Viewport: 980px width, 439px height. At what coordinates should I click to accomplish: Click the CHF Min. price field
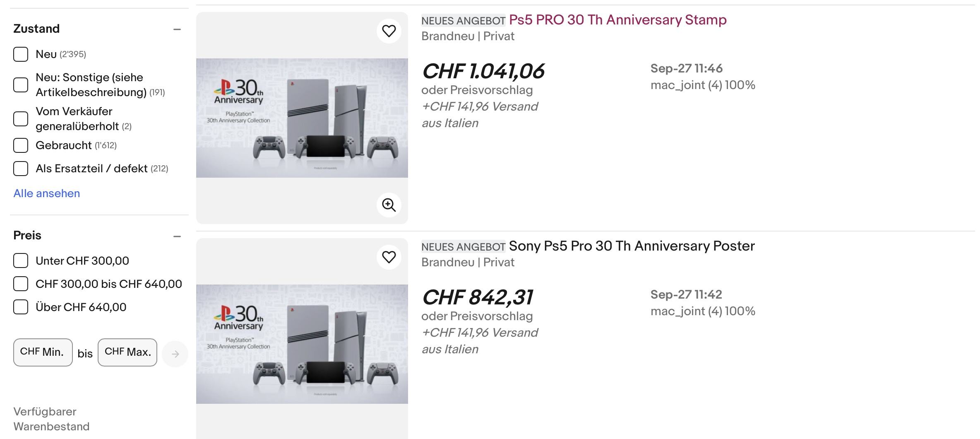(x=43, y=352)
